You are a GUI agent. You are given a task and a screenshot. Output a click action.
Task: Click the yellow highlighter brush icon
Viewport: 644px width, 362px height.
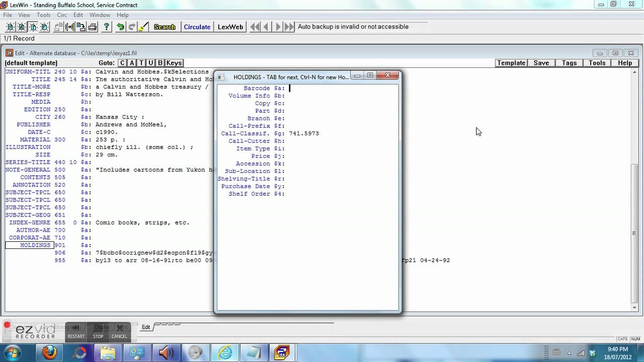(143, 27)
